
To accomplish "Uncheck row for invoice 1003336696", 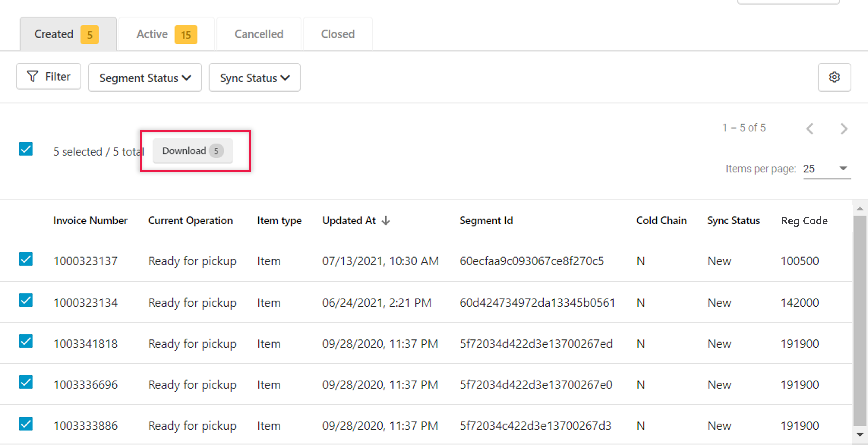I will pos(26,382).
